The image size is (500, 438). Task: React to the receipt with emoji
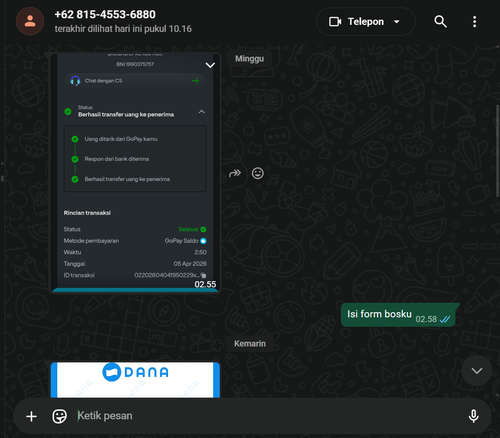click(x=258, y=173)
